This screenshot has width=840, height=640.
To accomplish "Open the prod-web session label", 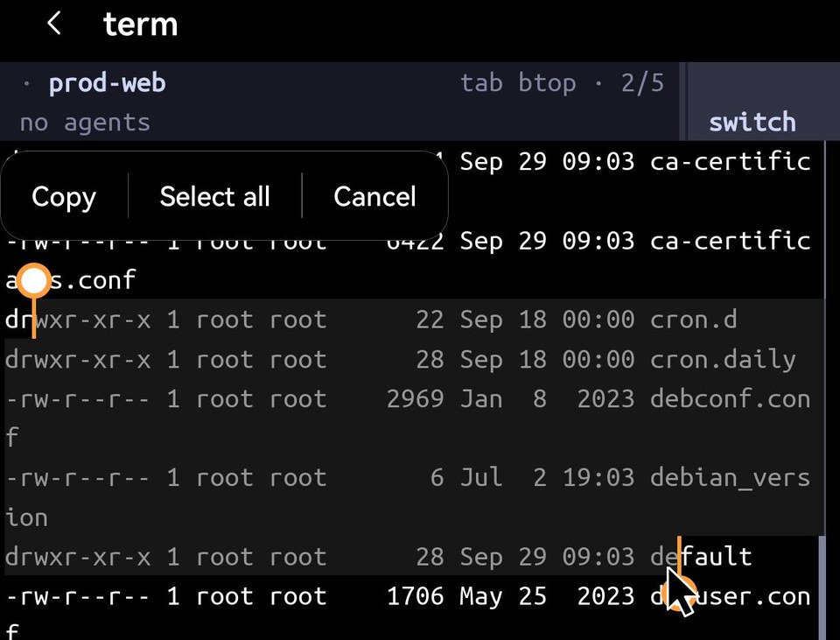I will pos(107,83).
